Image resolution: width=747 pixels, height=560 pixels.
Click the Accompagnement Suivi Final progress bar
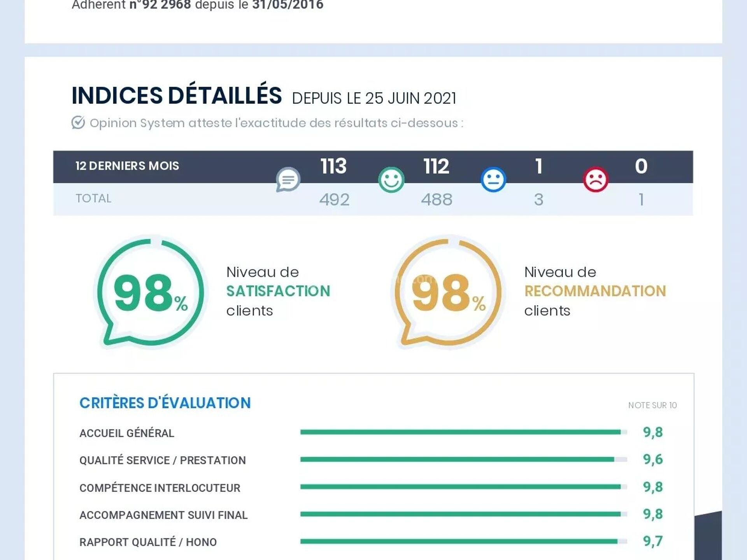tap(463, 514)
